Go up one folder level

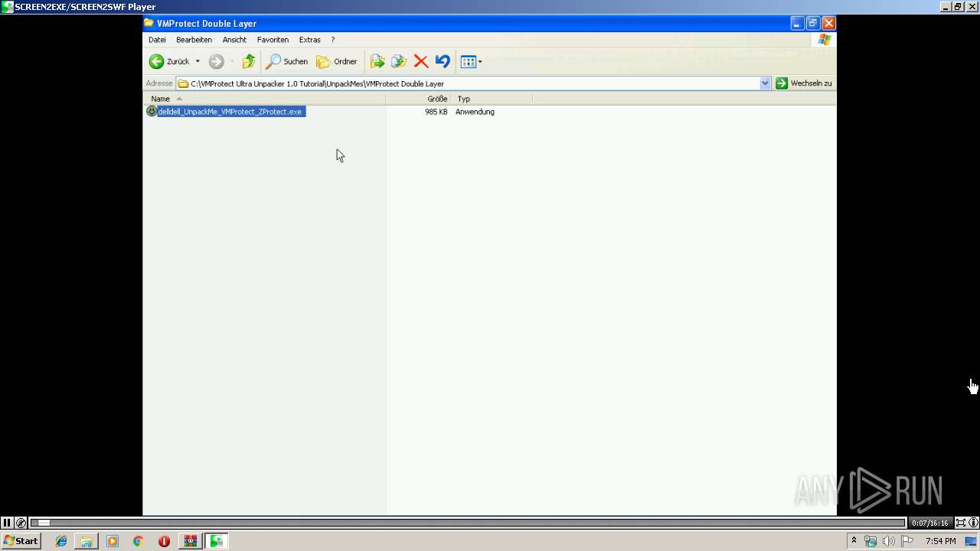pyautogui.click(x=249, y=61)
